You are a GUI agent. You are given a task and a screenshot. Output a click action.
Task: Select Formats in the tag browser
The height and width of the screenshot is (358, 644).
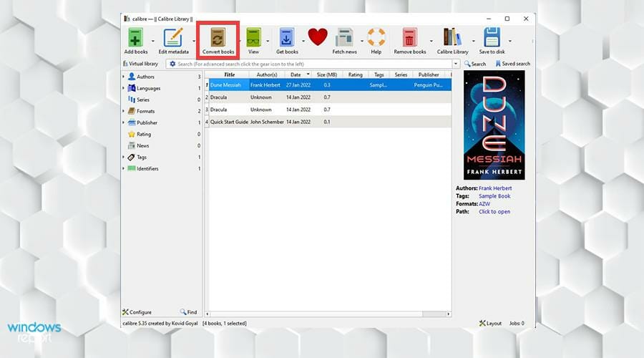click(x=145, y=111)
